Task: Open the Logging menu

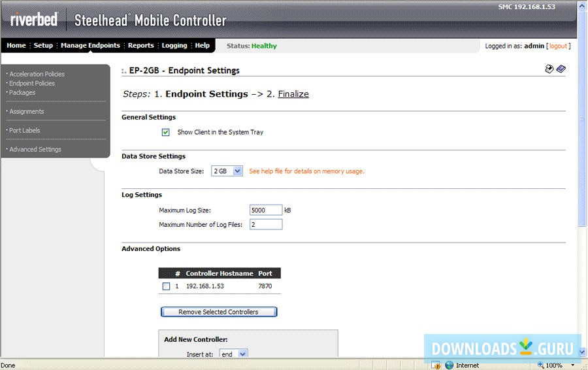Action: coord(174,45)
